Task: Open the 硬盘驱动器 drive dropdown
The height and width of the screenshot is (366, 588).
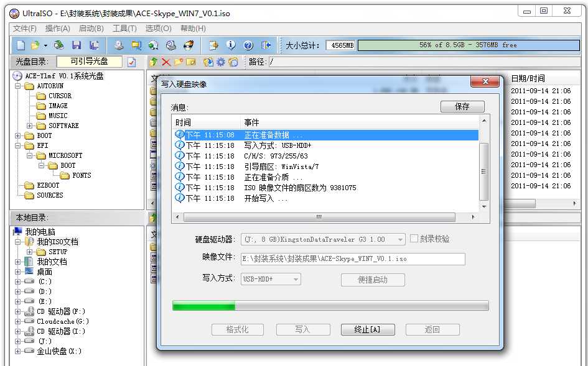Action: 401,239
